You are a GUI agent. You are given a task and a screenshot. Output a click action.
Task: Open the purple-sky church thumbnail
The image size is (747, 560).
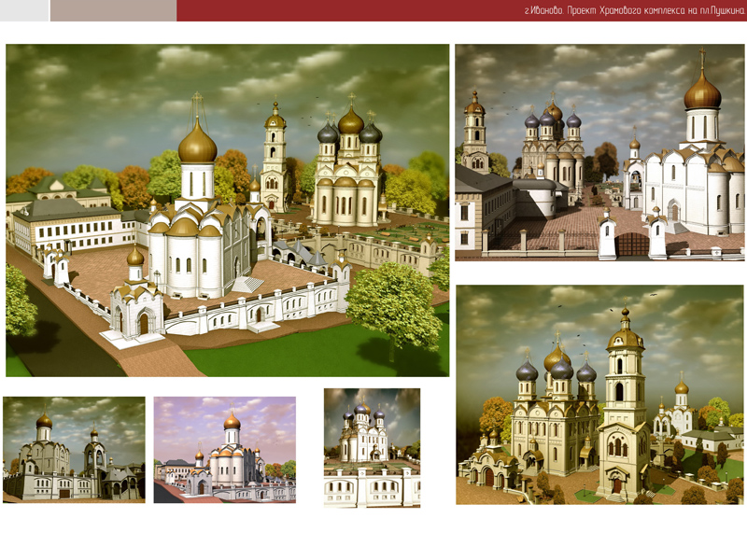pos(224,449)
